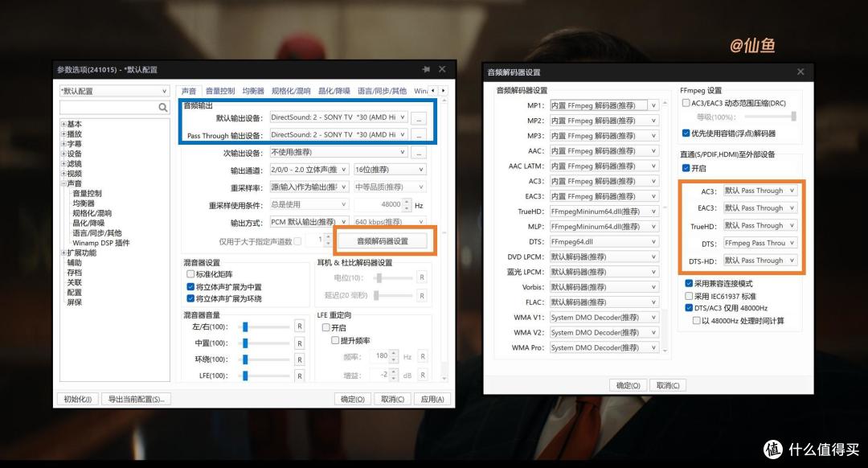
Task: Switch to the 音量控制 tab
Action: coord(220,91)
